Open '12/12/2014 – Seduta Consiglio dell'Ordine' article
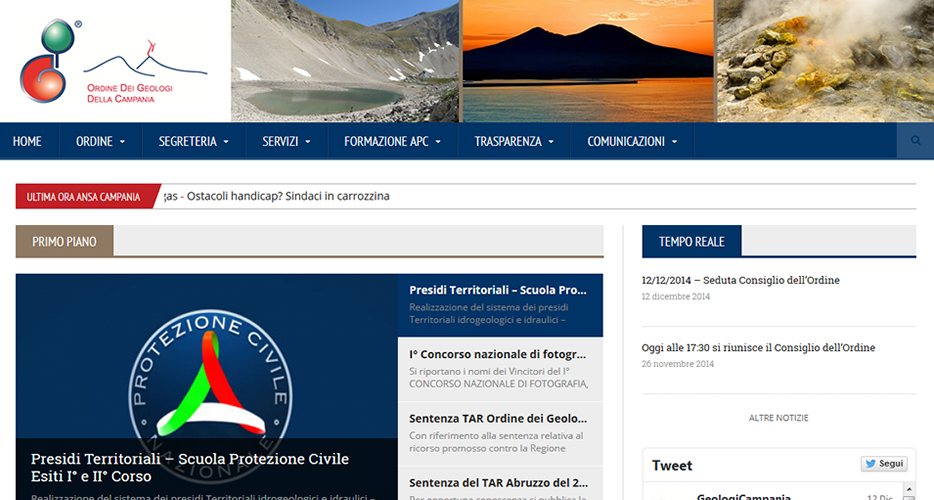The width and height of the screenshot is (934, 500). click(x=740, y=280)
